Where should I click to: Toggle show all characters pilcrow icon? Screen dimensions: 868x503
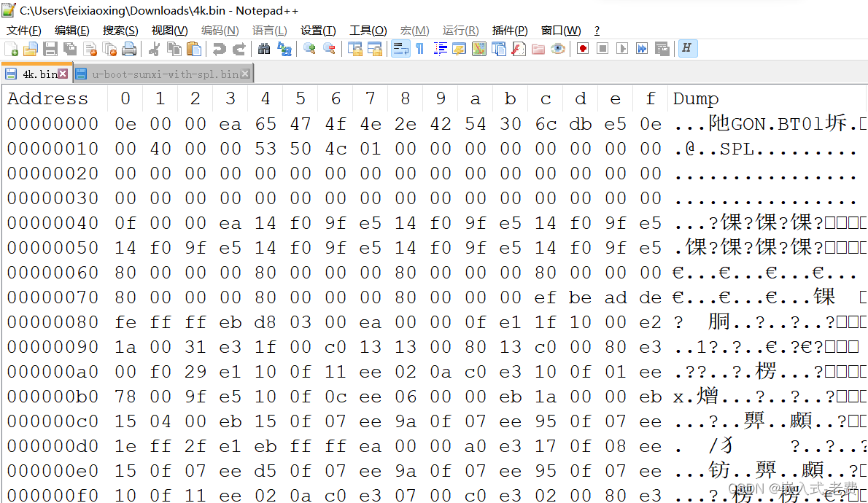click(x=420, y=50)
